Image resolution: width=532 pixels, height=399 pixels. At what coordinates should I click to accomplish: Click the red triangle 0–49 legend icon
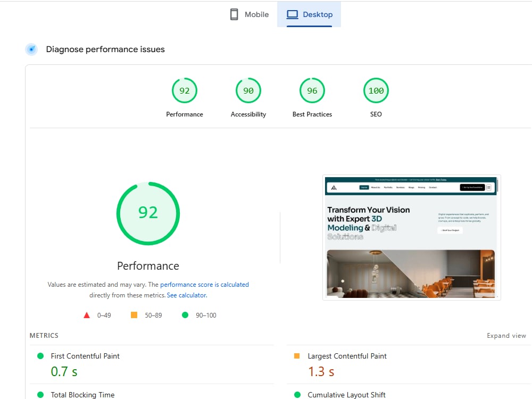click(x=87, y=315)
